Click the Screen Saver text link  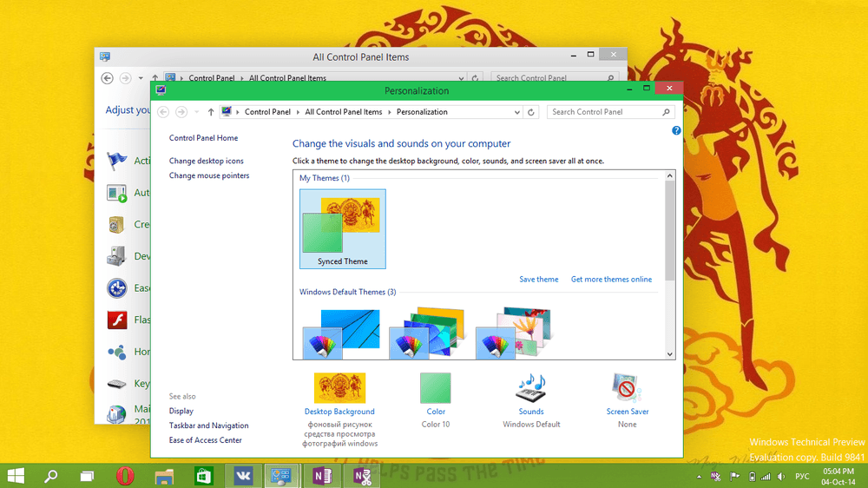pos(628,412)
